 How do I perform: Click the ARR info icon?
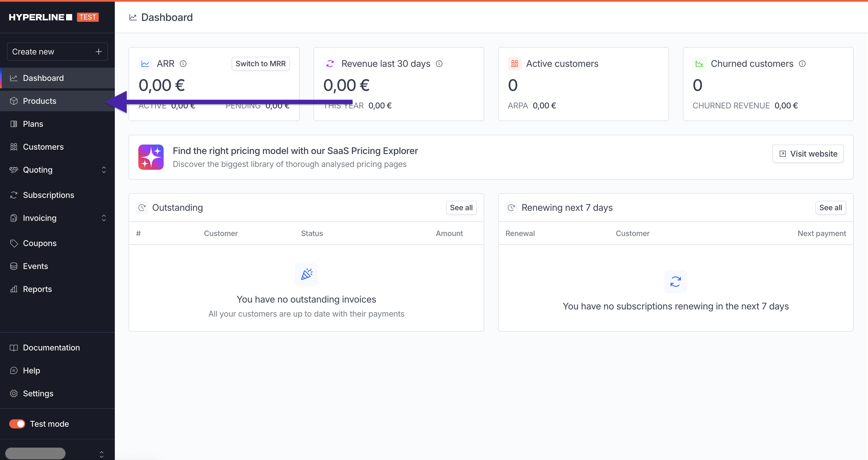click(183, 64)
